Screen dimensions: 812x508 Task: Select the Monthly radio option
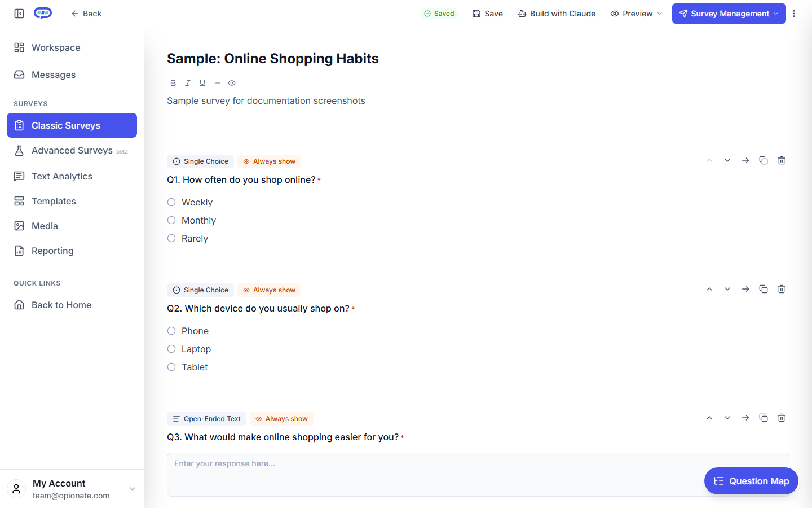coord(171,220)
